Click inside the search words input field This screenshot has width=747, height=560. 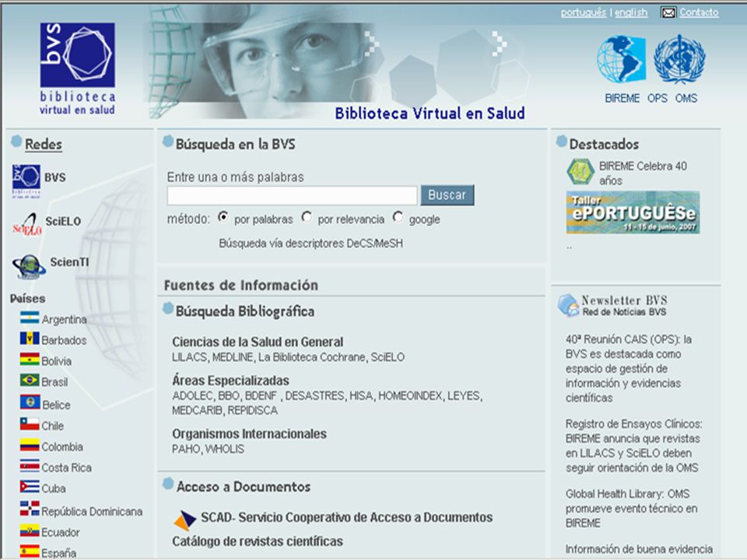click(x=292, y=196)
